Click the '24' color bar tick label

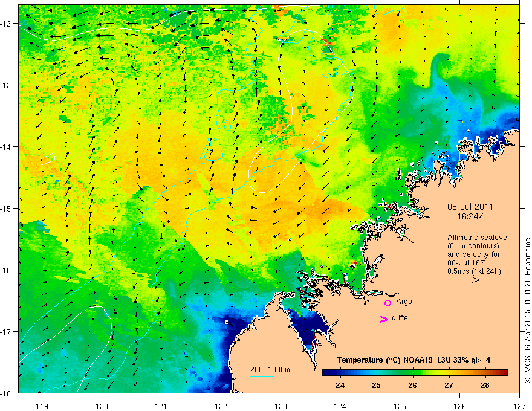(x=340, y=385)
